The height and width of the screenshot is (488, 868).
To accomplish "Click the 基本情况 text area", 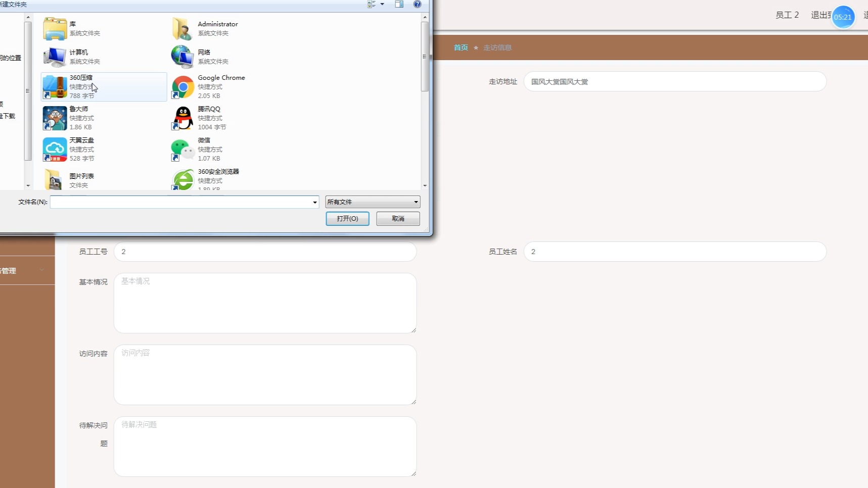I will coord(265,303).
